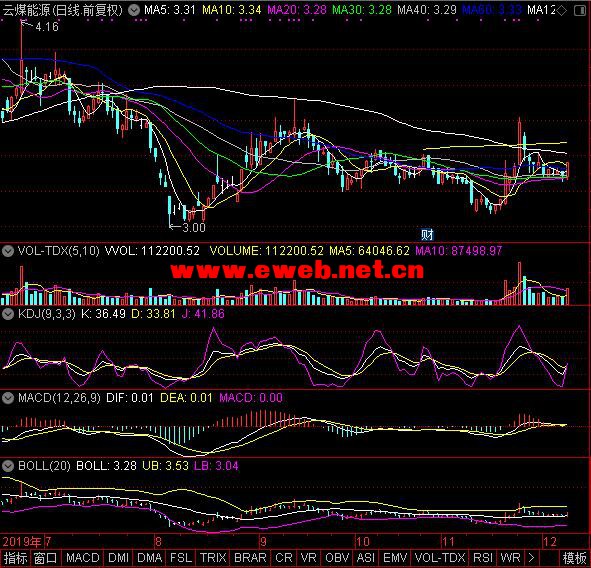The height and width of the screenshot is (568, 591).
Task: Expand the main chart indicator dropdown arrow
Action: [133, 10]
